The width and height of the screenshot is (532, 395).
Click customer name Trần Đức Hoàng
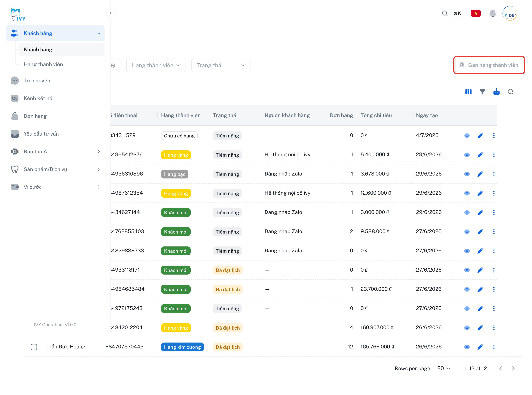pyautogui.click(x=66, y=347)
